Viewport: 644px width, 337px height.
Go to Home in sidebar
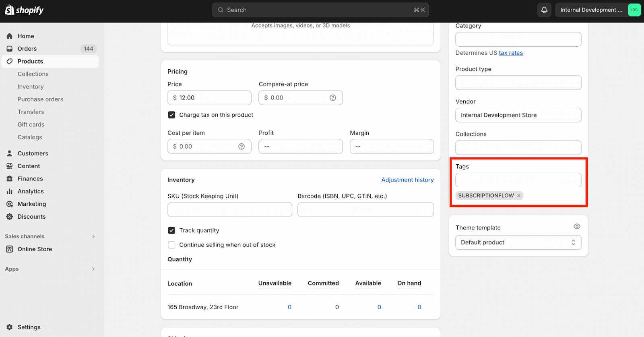[x=26, y=36]
